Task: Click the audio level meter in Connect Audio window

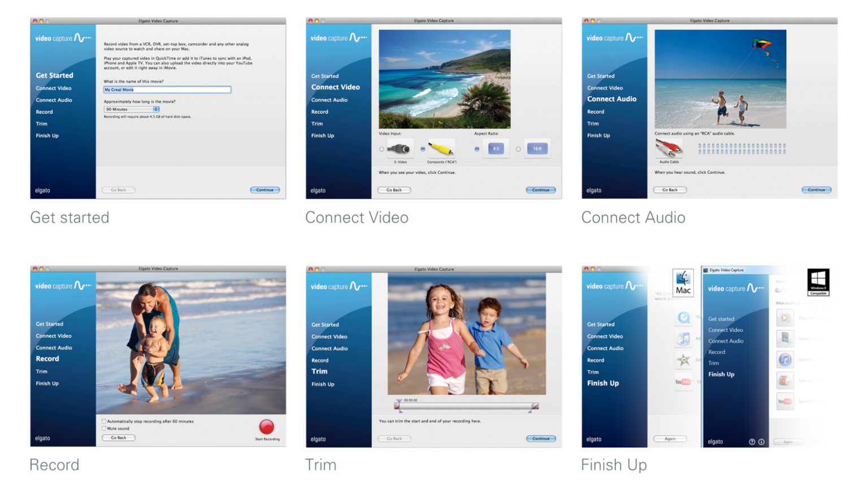Action: pos(742,149)
